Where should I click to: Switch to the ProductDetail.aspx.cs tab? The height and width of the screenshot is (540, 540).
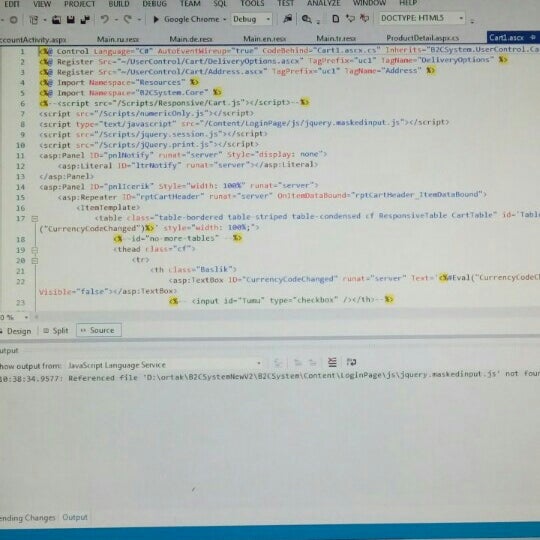(423, 38)
